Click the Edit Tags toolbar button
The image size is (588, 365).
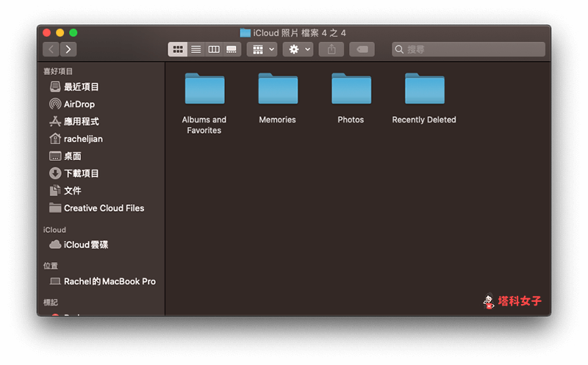362,49
